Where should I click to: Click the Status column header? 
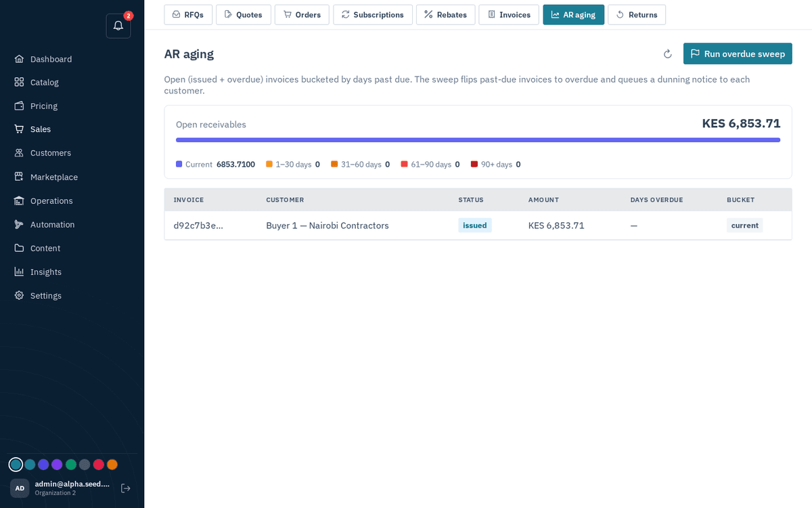471,200
